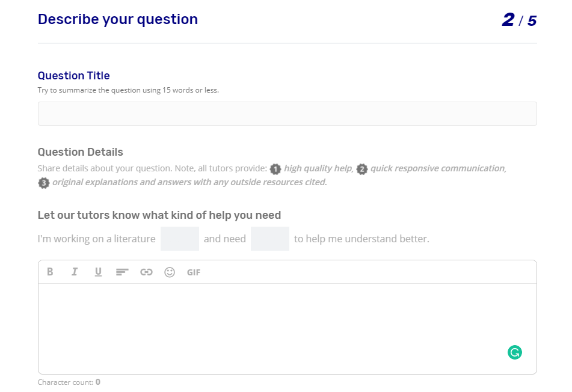Viewport: 572px width, 392px height.
Task: Click the '2 / 5' step progress indicator
Action: click(518, 20)
